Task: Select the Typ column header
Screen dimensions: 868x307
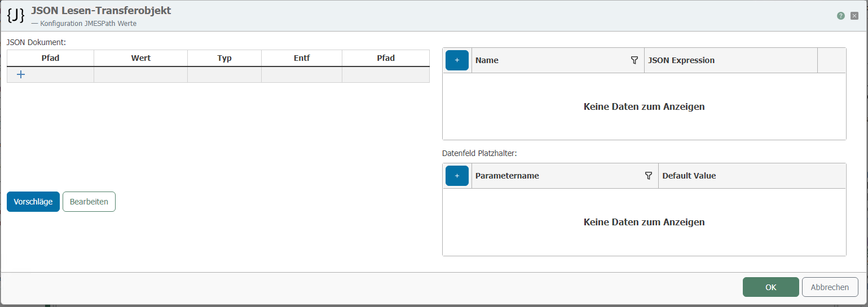Action: [224, 58]
